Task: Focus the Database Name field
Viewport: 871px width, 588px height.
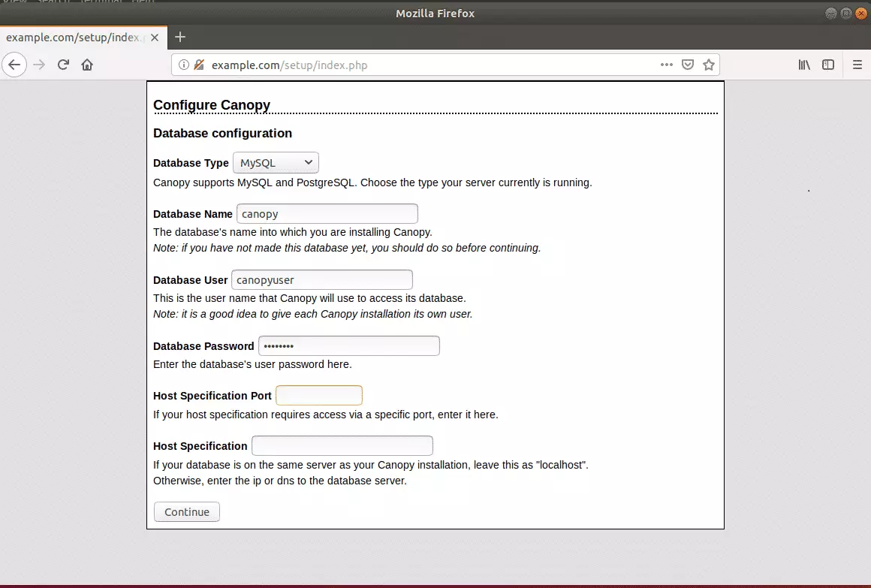Action: coord(327,214)
